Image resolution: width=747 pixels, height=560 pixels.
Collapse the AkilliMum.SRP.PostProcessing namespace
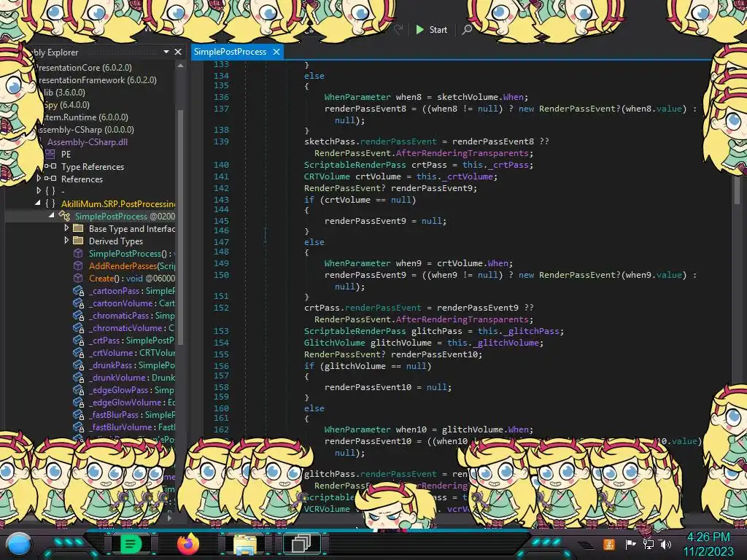(38, 203)
